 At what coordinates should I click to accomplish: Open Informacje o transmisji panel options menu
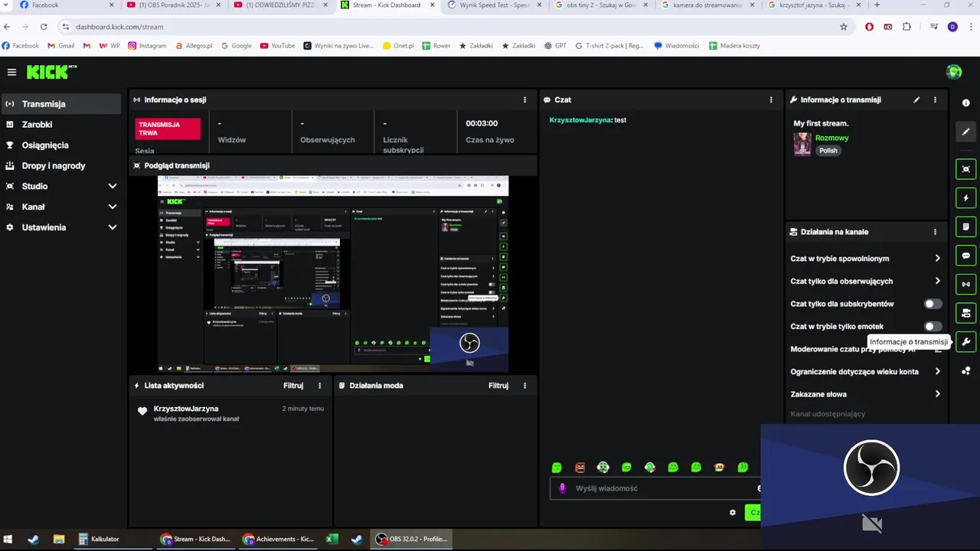(935, 99)
